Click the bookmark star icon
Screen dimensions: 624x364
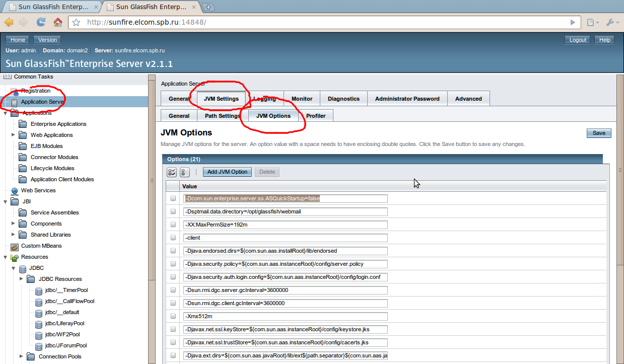coord(77,22)
